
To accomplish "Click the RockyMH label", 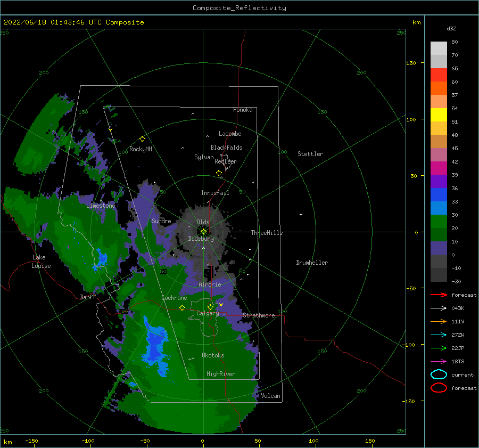I will tap(141, 149).
